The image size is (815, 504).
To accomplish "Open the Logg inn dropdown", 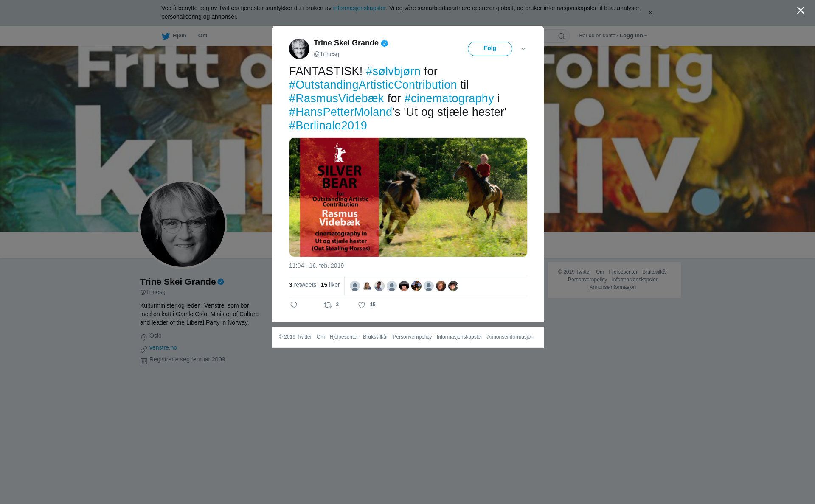I will (x=633, y=36).
